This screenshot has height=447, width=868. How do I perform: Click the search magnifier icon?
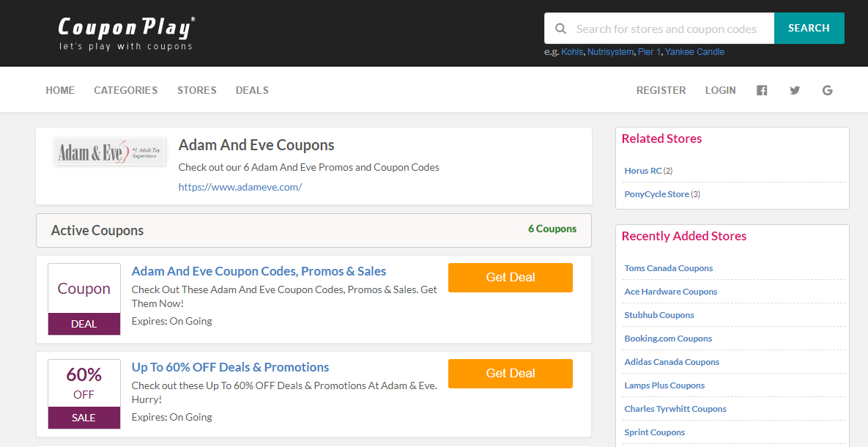561,29
